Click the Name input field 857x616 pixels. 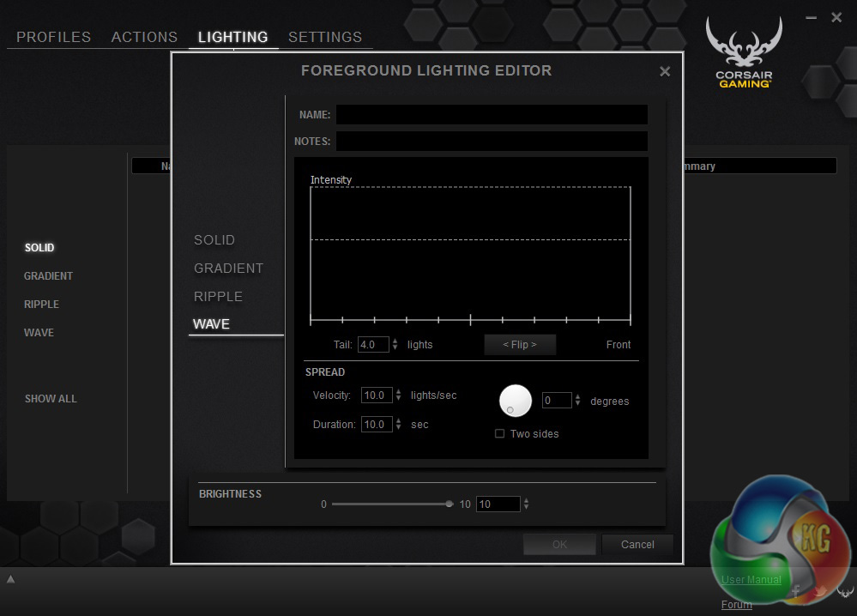[491, 115]
